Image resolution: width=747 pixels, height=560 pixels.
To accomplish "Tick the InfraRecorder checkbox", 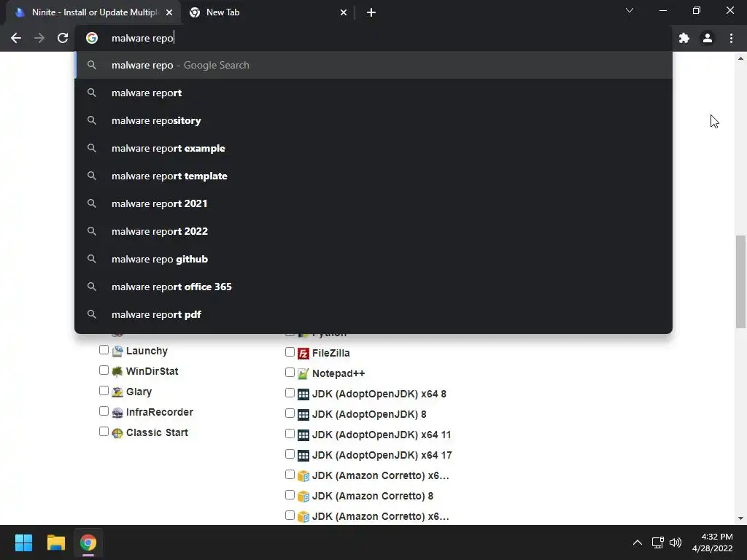I will pos(104,411).
